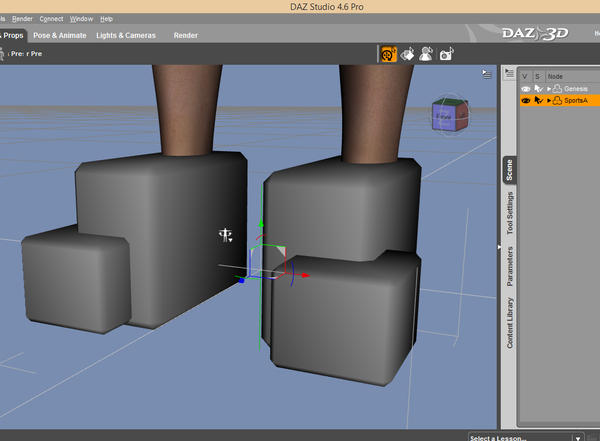Toggle selectability arrow for Genesis node
This screenshot has width=600, height=441.
[x=537, y=88]
